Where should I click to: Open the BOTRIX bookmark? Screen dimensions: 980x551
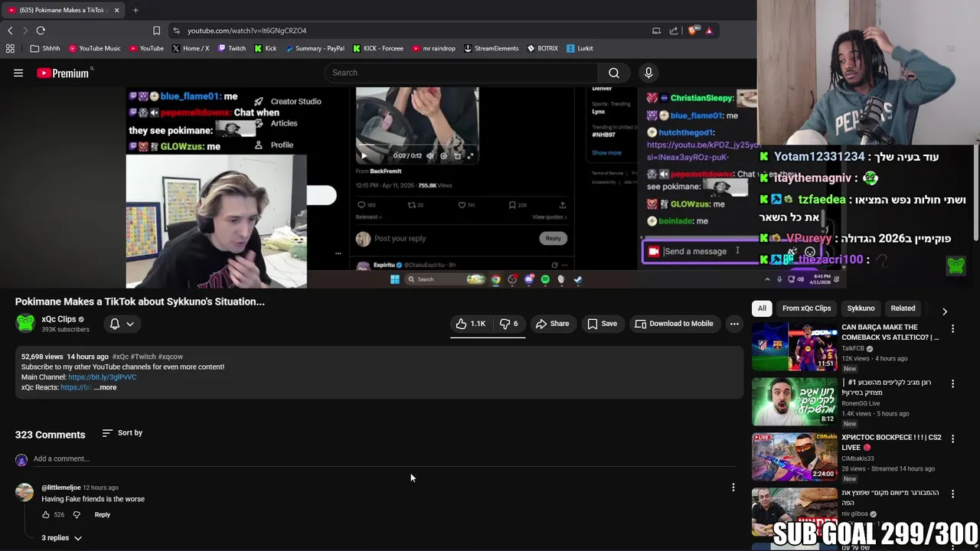click(542, 48)
